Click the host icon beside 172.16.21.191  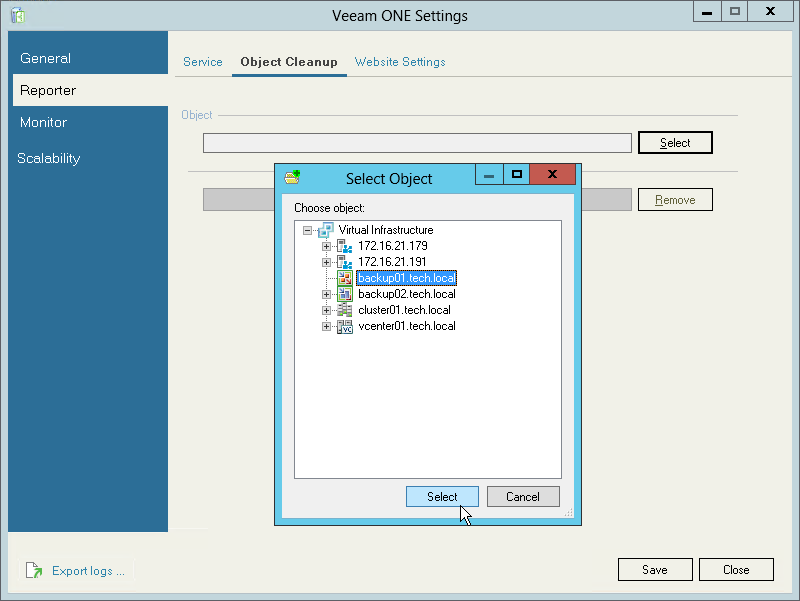tap(344, 262)
